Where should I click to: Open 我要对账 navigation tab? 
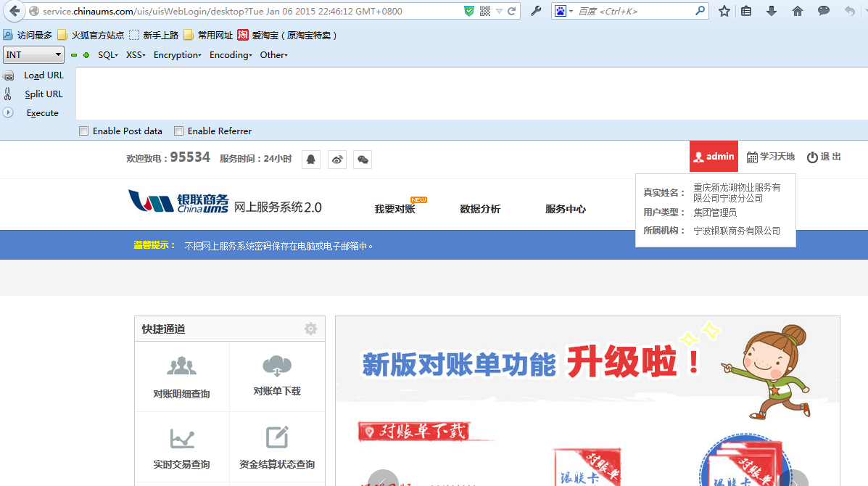394,209
